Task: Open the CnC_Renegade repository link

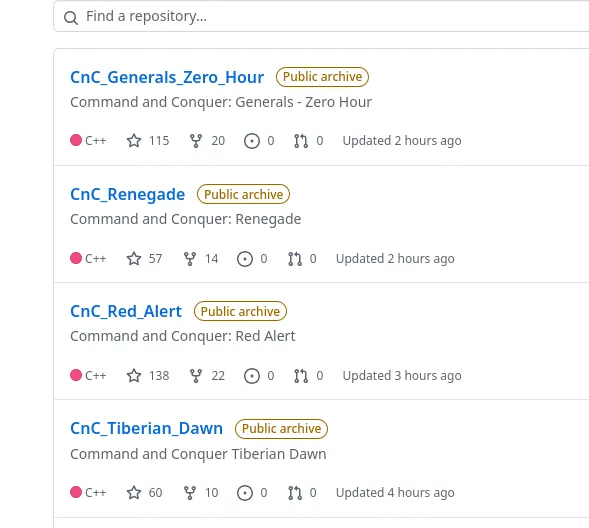Action: [127, 194]
